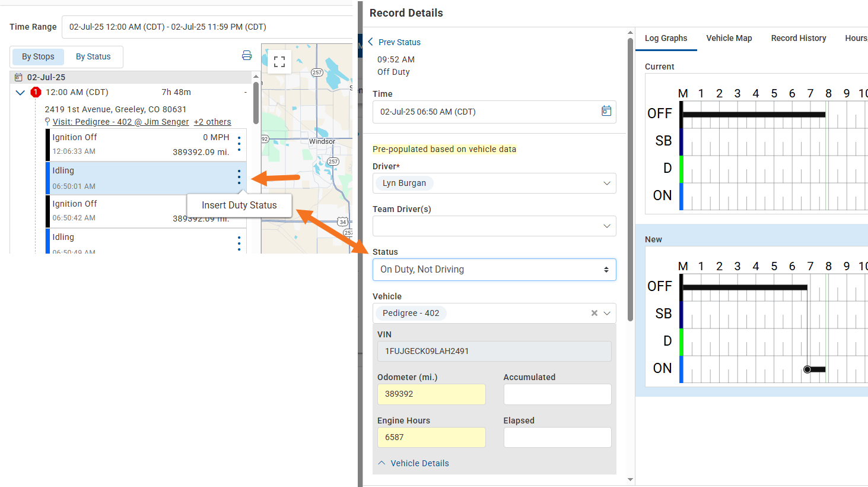Click the red alert badge on the 12:00 AM stop
The height and width of the screenshot is (487, 868).
click(36, 92)
